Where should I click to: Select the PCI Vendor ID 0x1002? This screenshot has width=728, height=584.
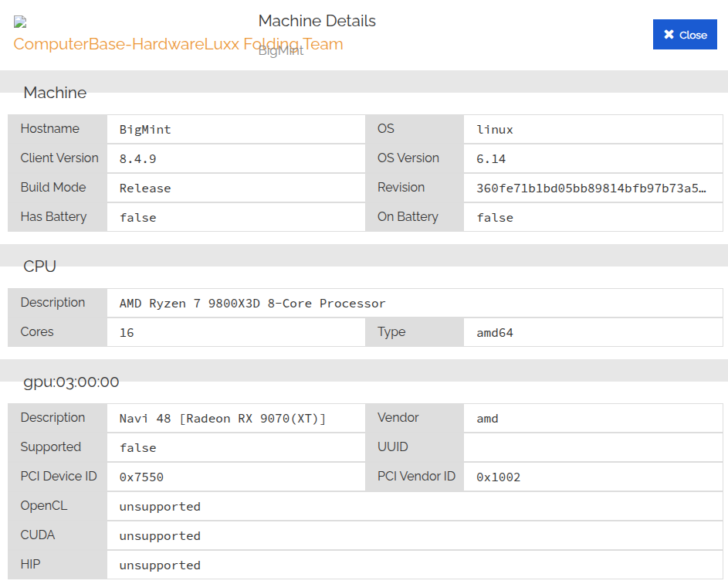498,477
